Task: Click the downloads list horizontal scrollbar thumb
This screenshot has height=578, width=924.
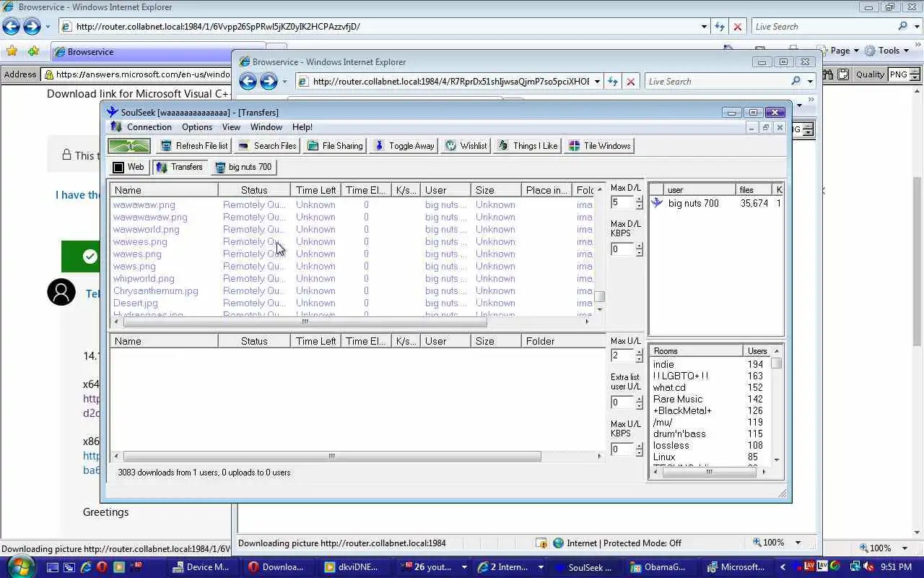Action: pyautogui.click(x=305, y=322)
